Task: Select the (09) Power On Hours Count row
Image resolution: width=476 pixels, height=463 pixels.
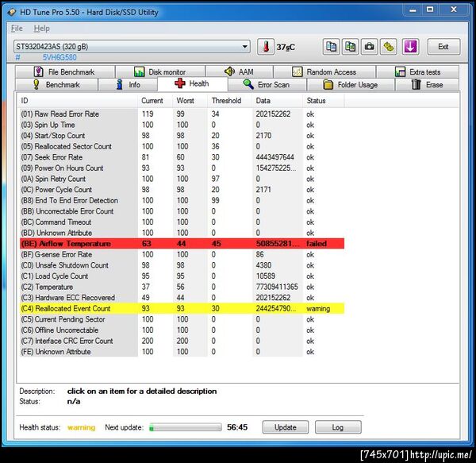Action: tap(182, 168)
